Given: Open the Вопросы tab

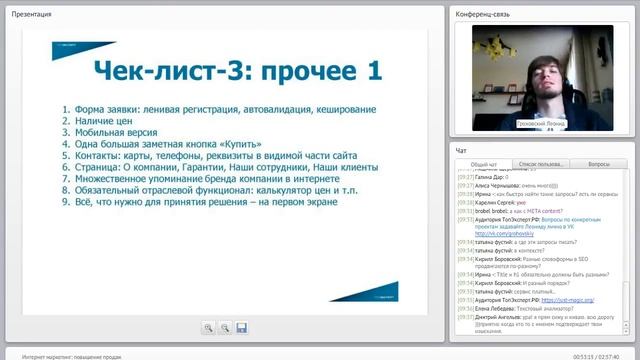Looking at the screenshot, I should (x=599, y=164).
